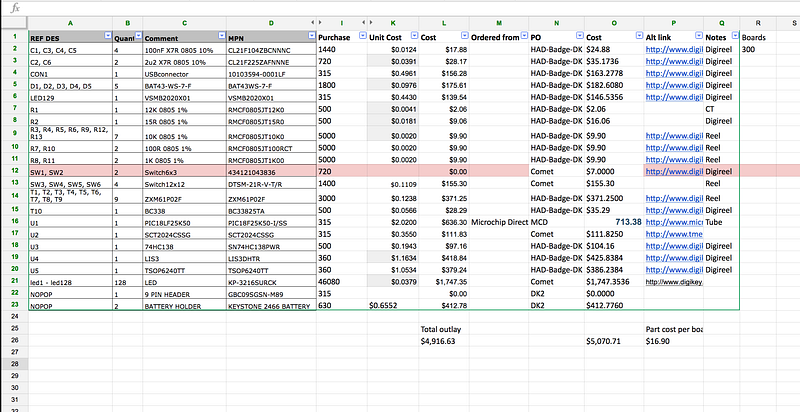Select column M header

pos(499,23)
